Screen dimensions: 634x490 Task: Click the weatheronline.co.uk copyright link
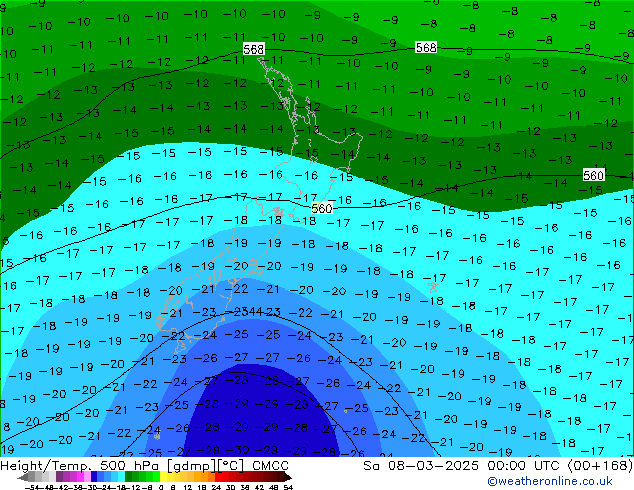click(550, 481)
